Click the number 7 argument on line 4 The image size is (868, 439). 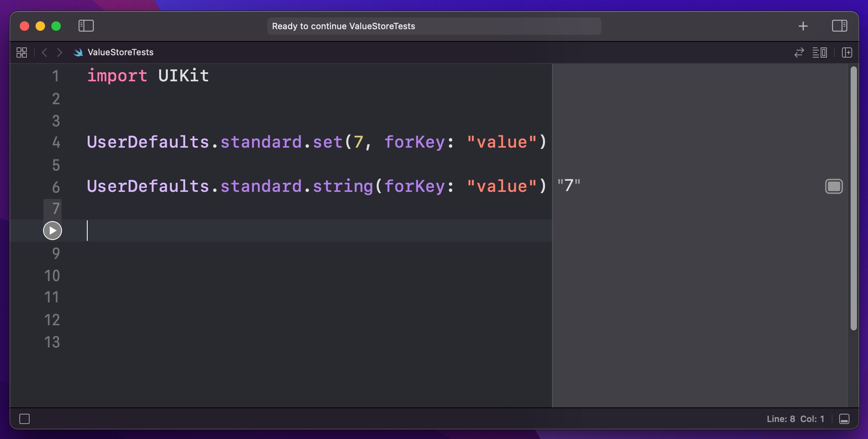(x=358, y=142)
